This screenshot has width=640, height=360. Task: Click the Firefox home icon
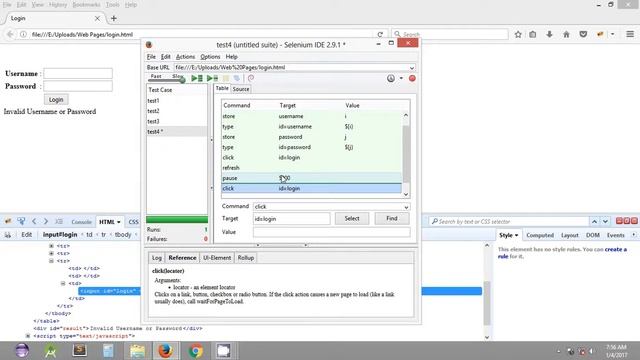coord(566,35)
